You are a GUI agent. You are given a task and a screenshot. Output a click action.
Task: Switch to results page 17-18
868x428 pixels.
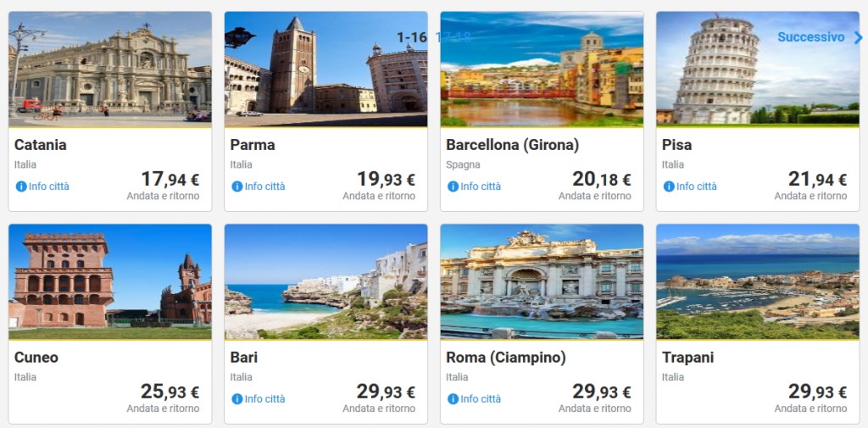point(453,37)
